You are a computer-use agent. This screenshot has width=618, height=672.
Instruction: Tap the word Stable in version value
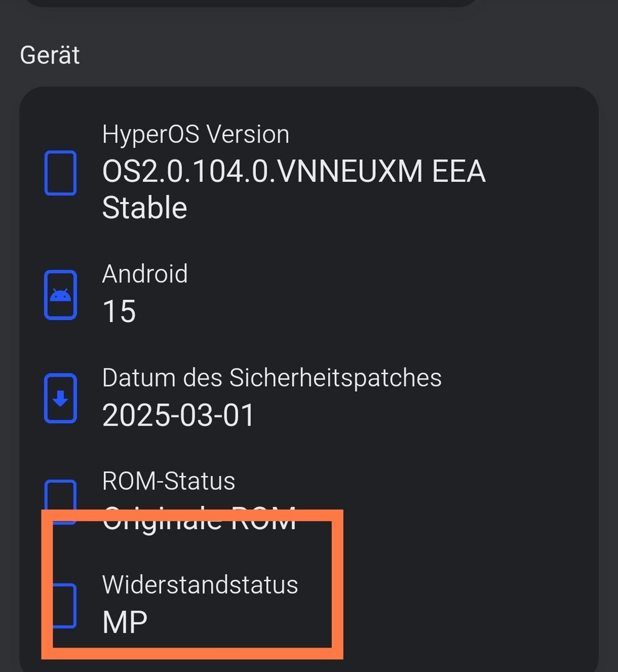[x=144, y=207]
